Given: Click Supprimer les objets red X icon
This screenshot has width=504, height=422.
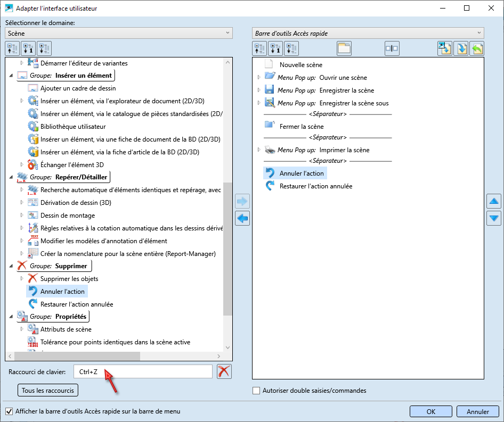Looking at the screenshot, I should tap(33, 278).
